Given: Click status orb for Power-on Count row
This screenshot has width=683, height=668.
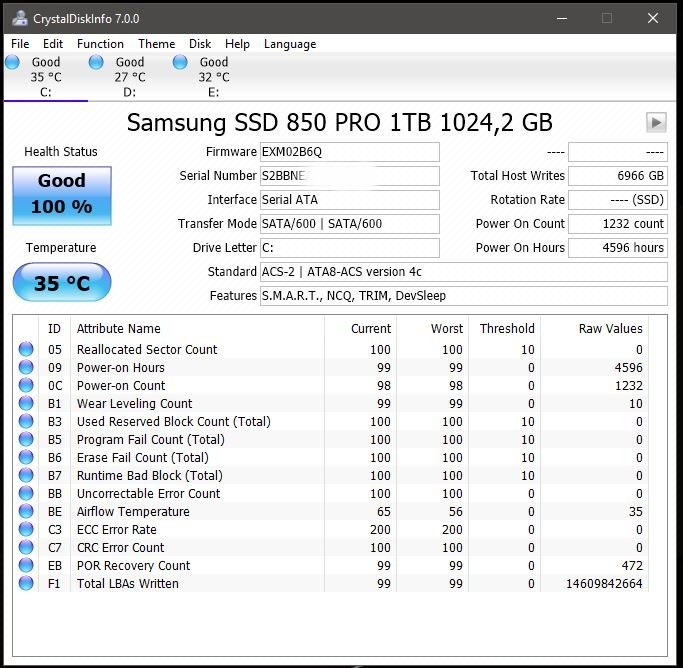Looking at the screenshot, I should [26, 385].
